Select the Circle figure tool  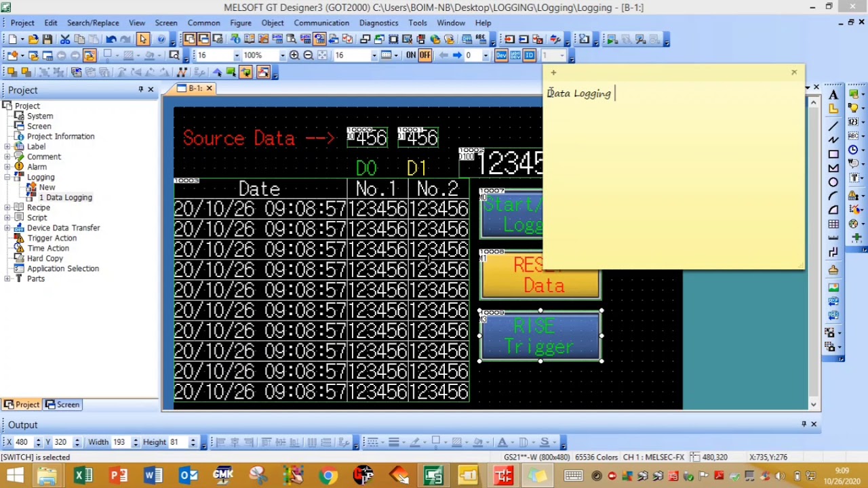833,182
